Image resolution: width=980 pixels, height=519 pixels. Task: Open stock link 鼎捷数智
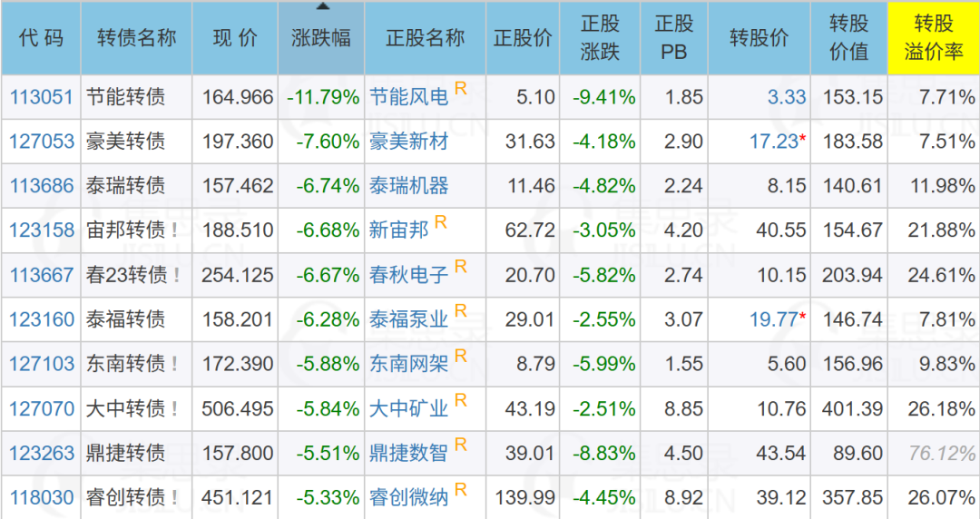pos(408,453)
